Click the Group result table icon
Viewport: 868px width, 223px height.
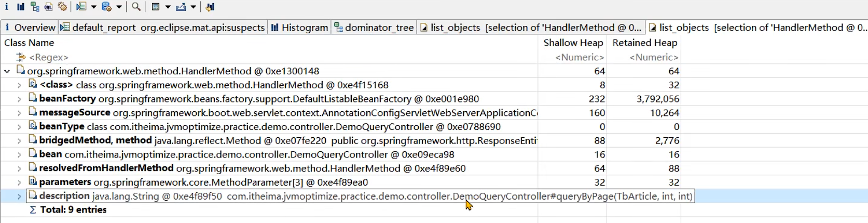coord(156,7)
